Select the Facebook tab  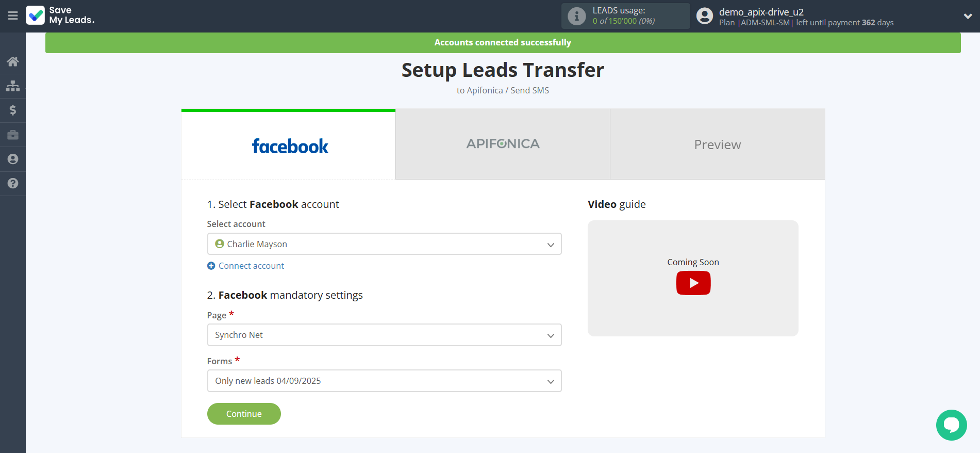pos(289,146)
